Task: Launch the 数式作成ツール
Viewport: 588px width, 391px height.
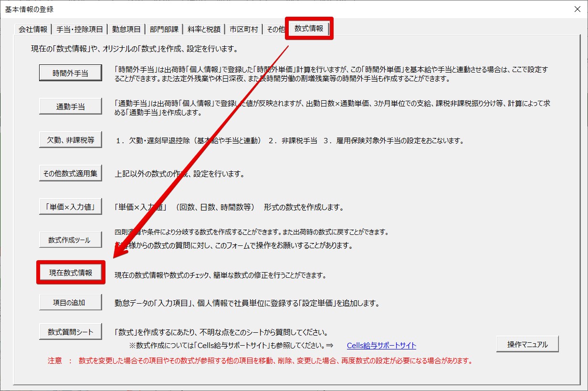Action: tap(71, 240)
